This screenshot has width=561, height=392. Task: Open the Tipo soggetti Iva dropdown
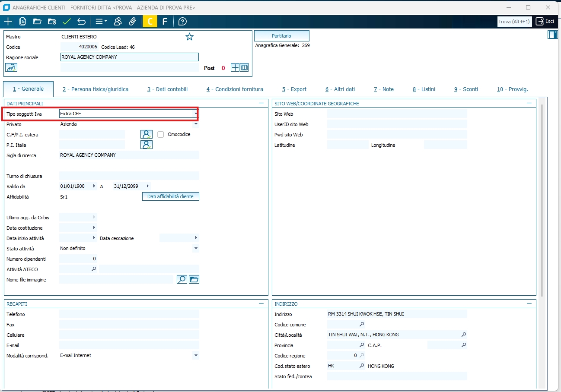tap(196, 114)
